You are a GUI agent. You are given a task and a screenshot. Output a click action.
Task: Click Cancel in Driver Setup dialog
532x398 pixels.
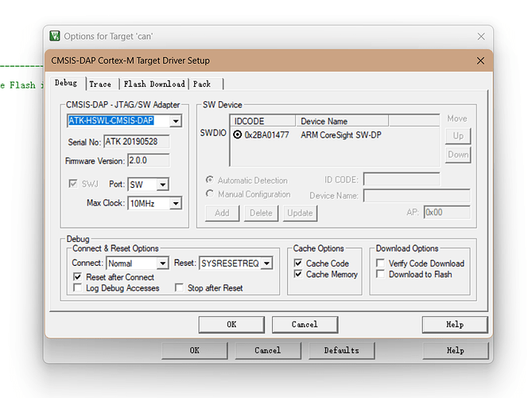(305, 325)
